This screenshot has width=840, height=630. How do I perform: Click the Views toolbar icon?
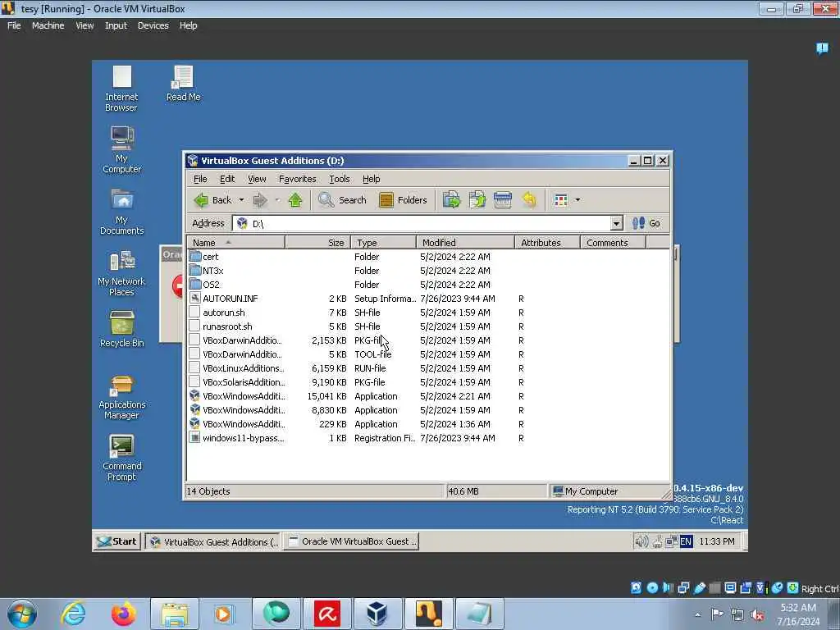point(561,200)
